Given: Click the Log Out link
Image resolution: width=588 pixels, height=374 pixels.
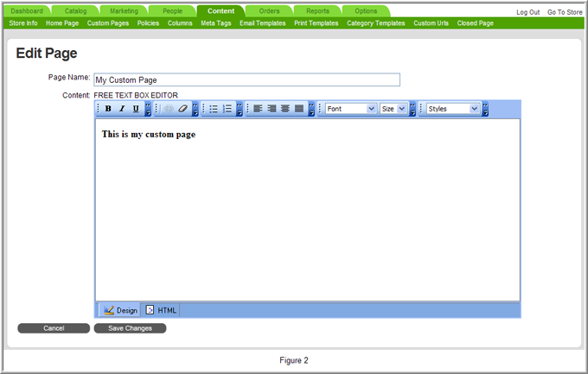Looking at the screenshot, I should click(x=528, y=12).
